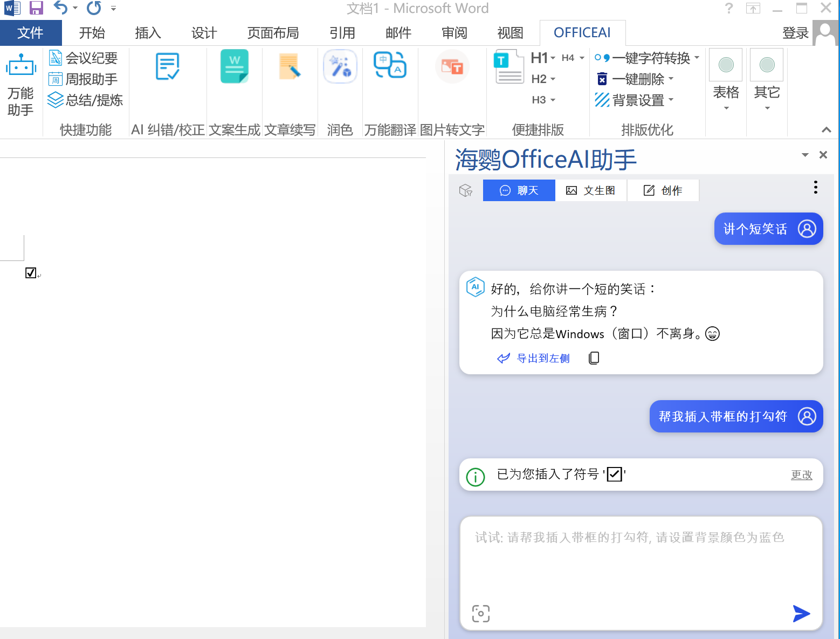Click the login account avatar icon

tap(826, 33)
